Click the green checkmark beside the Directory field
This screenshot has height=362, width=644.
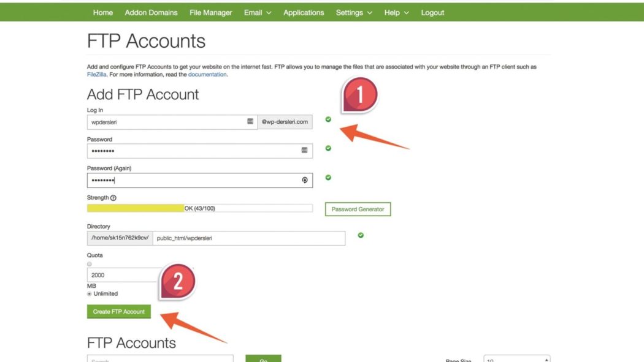(361, 235)
